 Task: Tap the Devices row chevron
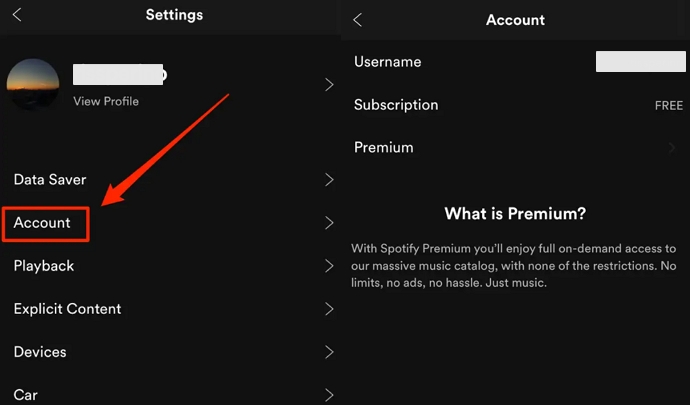329,352
